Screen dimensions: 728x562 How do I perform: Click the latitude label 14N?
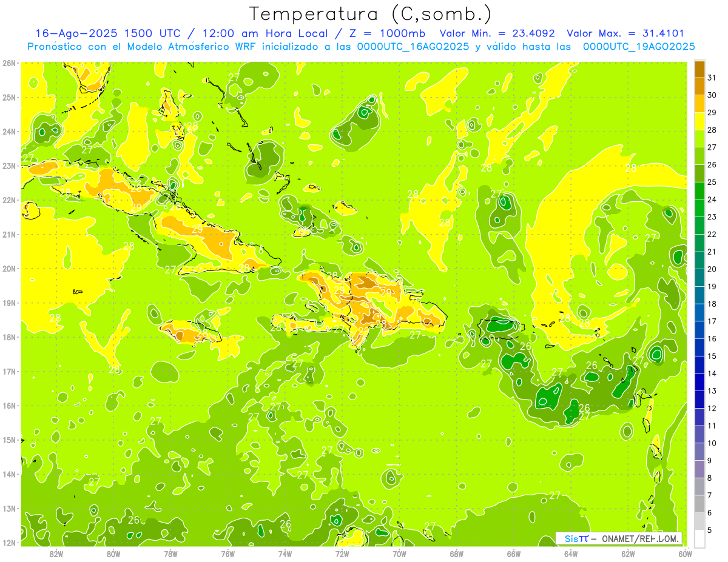(x=8, y=474)
